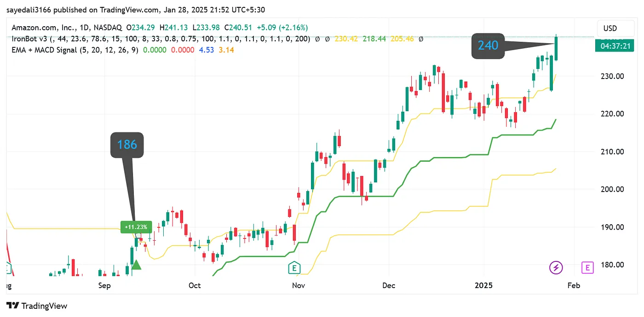Click the red 0.0000 legend value
Image resolution: width=644 pixels, height=317 pixels.
tap(183, 50)
